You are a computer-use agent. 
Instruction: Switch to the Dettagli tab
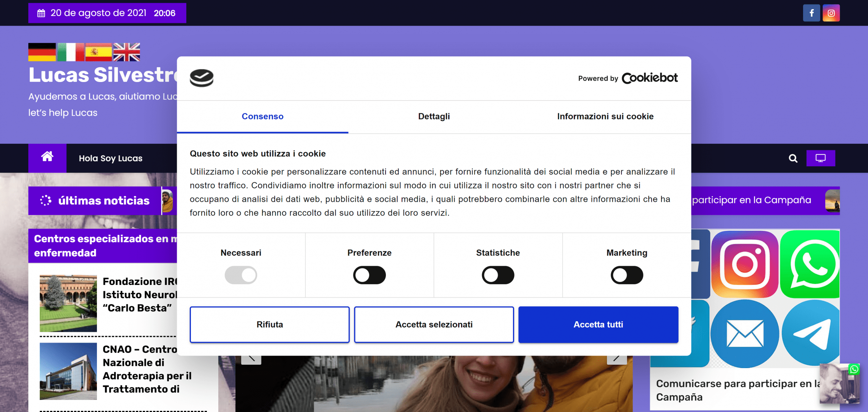(x=434, y=116)
